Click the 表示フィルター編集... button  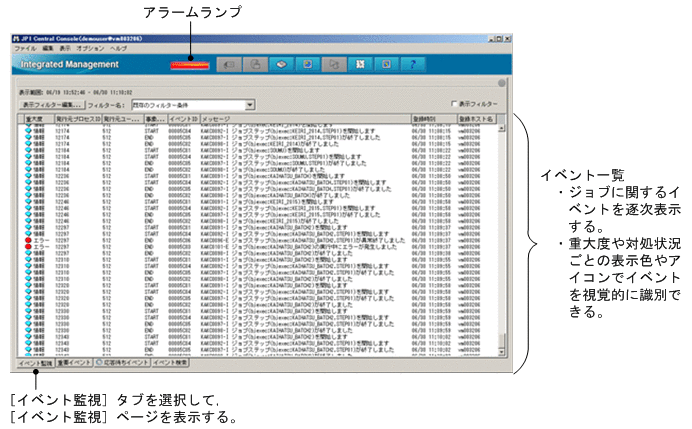click(x=52, y=105)
